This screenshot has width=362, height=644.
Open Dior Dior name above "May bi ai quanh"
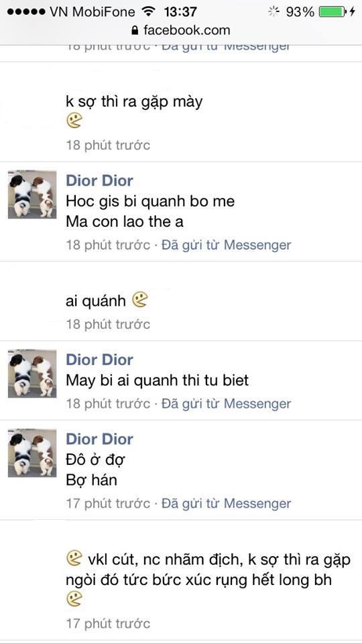pyautogui.click(x=100, y=360)
